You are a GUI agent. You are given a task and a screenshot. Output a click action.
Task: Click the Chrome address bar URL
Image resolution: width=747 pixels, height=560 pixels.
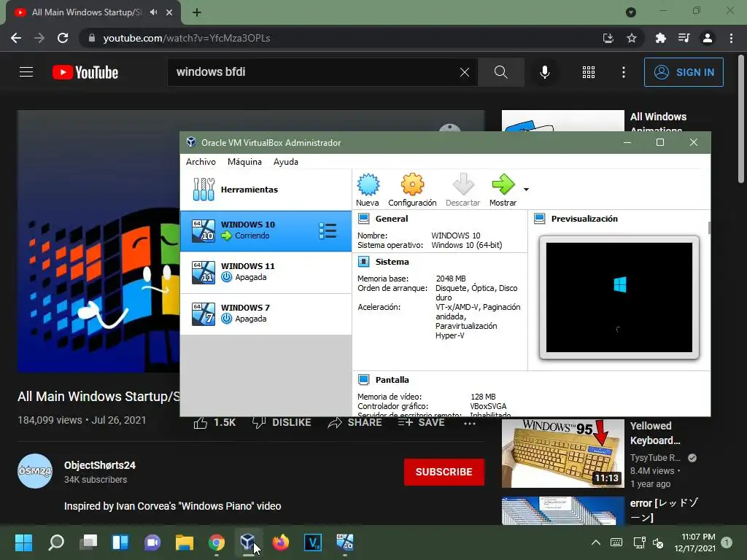[x=186, y=38]
